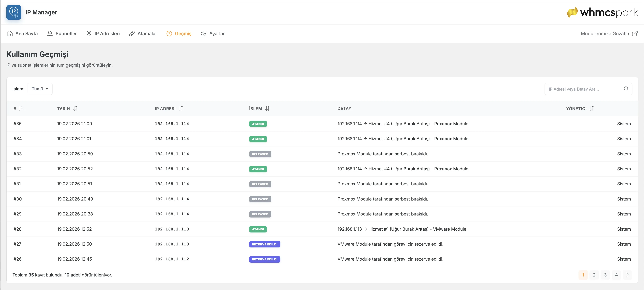
Task: Go to the Atamalar tab
Action: (x=143, y=34)
